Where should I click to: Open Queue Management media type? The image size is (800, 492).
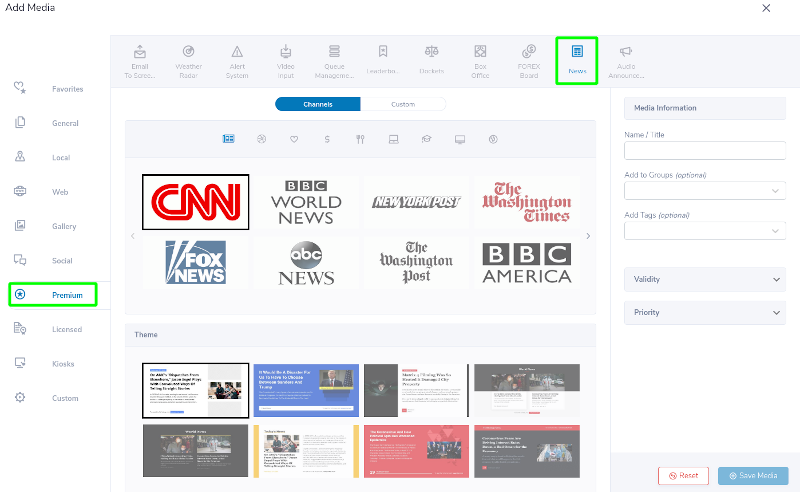334,61
